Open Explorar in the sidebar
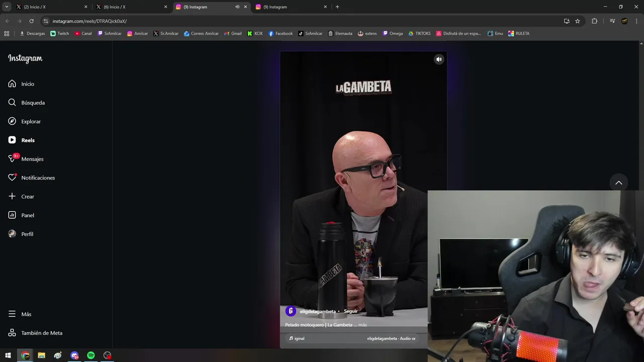The image size is (644, 362). [24, 122]
